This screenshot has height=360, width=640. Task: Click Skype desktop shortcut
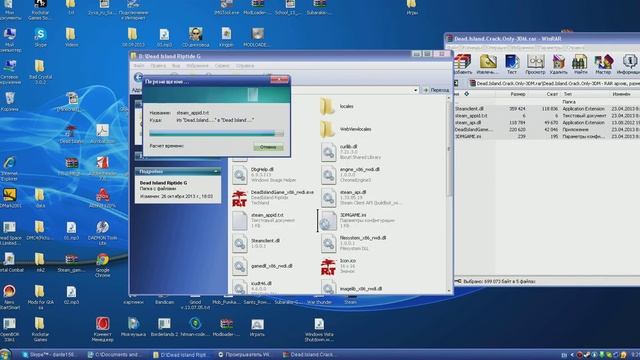pos(40,38)
